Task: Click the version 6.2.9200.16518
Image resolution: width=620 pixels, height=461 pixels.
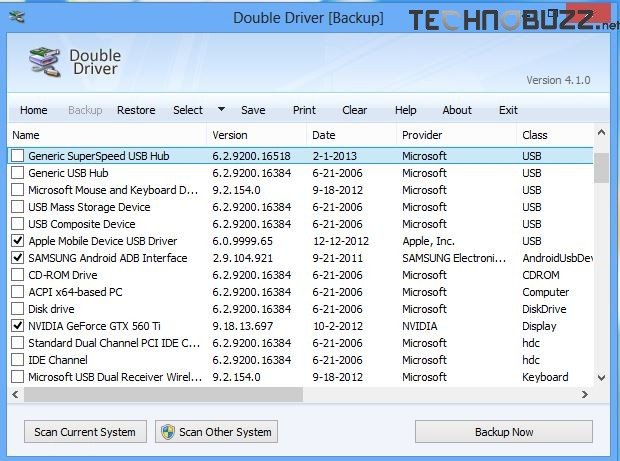Action: pyautogui.click(x=251, y=156)
